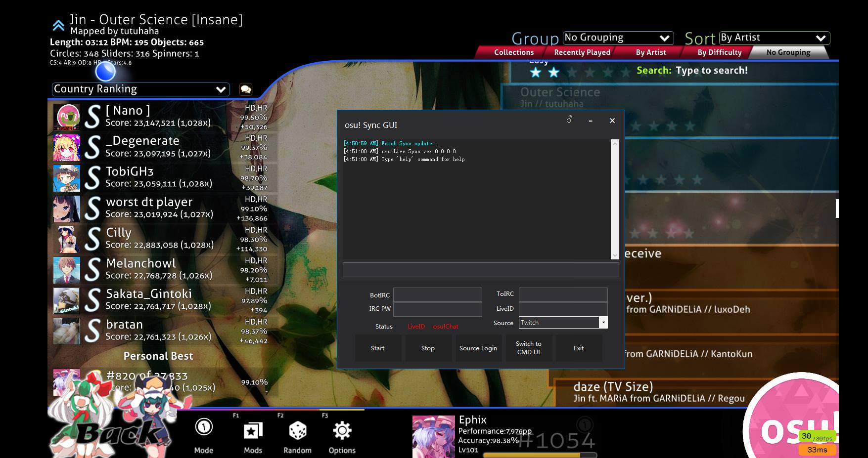This screenshot has height=458, width=868.
Task: Minimize the osu! Sync GUI window
Action: pos(591,121)
